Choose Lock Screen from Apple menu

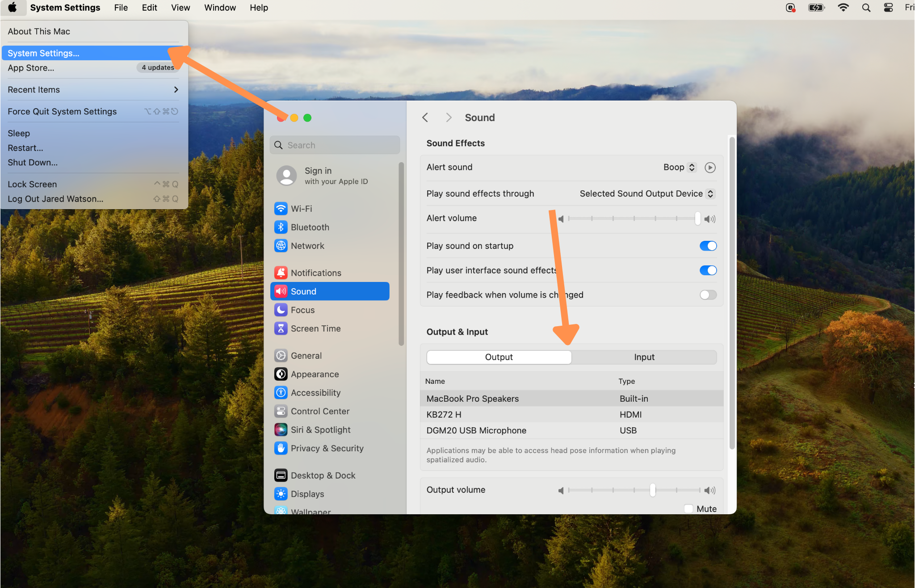94,184
